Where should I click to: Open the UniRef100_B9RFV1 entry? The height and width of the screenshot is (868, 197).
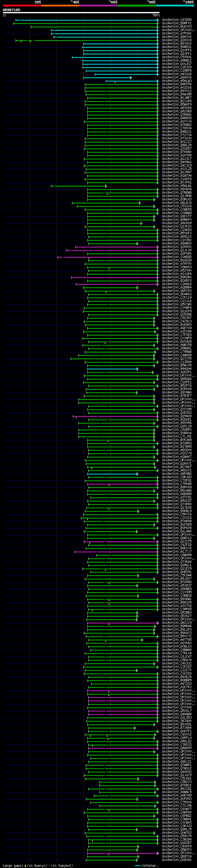[177, 24]
